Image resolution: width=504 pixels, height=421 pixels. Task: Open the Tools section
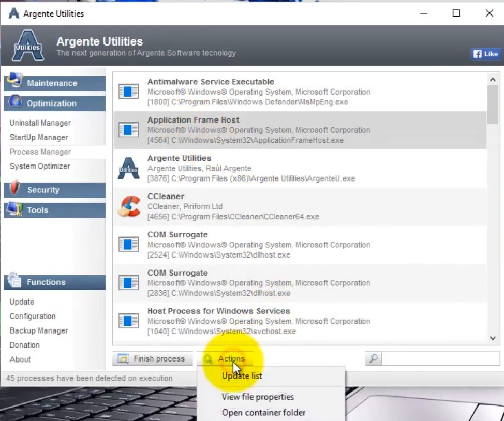click(55, 210)
